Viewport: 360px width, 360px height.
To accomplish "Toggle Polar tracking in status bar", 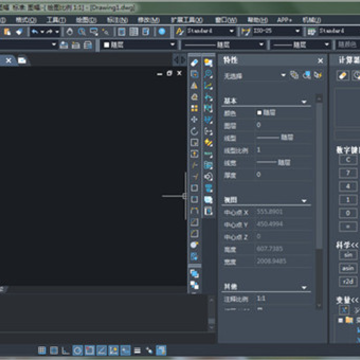I will [x=78, y=350].
